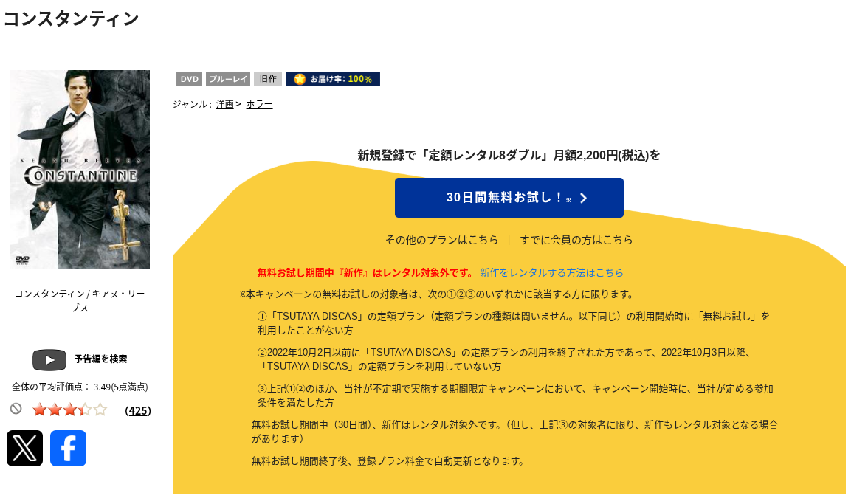868x504 pixels.
Task: Click the 無料お試し期間終了後 auto-renewal note
Action: (388, 461)
